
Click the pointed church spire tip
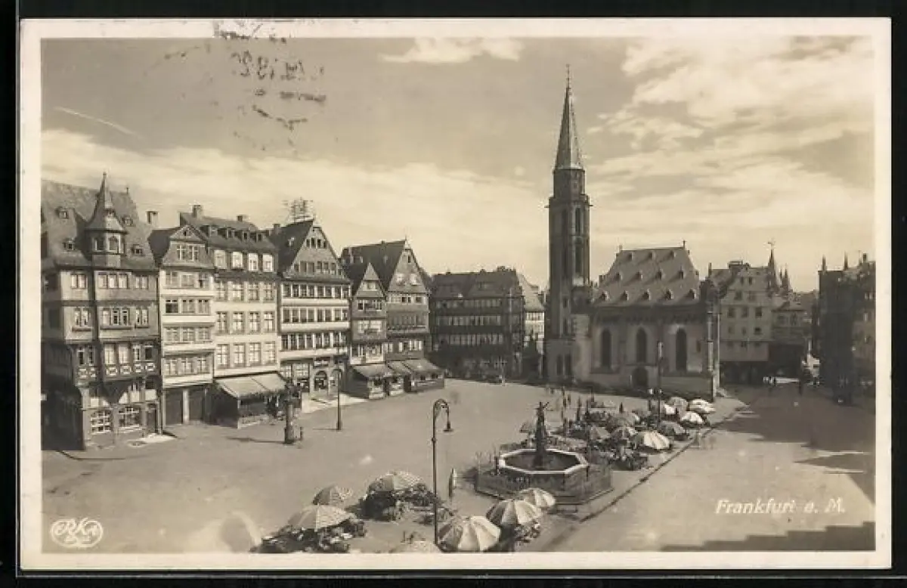click(568, 74)
